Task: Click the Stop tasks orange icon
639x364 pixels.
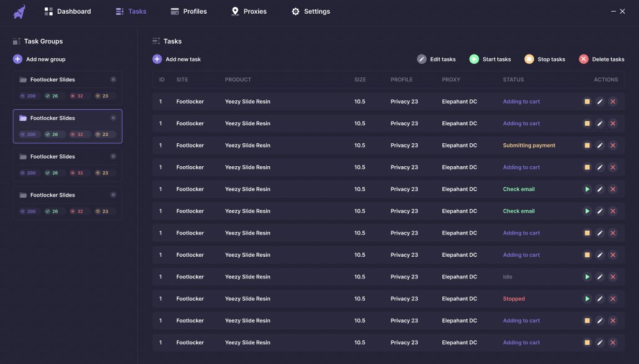Action: pos(529,59)
